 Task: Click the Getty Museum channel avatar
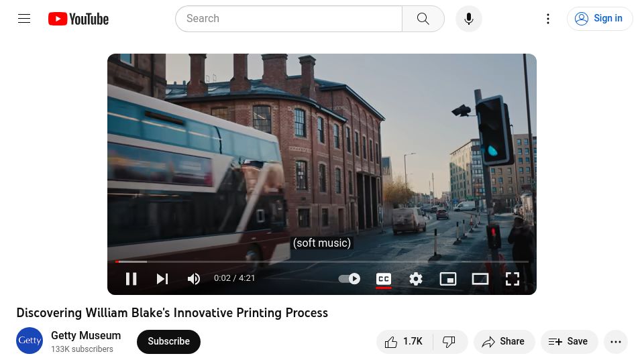(30, 341)
